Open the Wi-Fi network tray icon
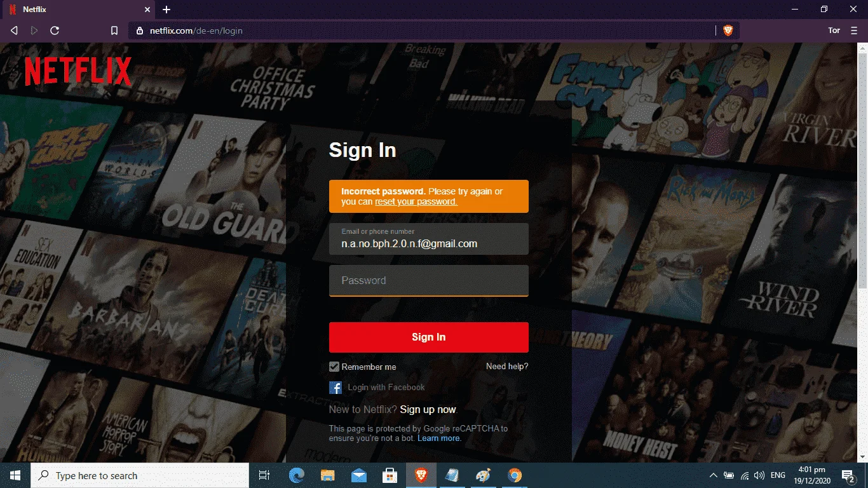 (x=744, y=475)
